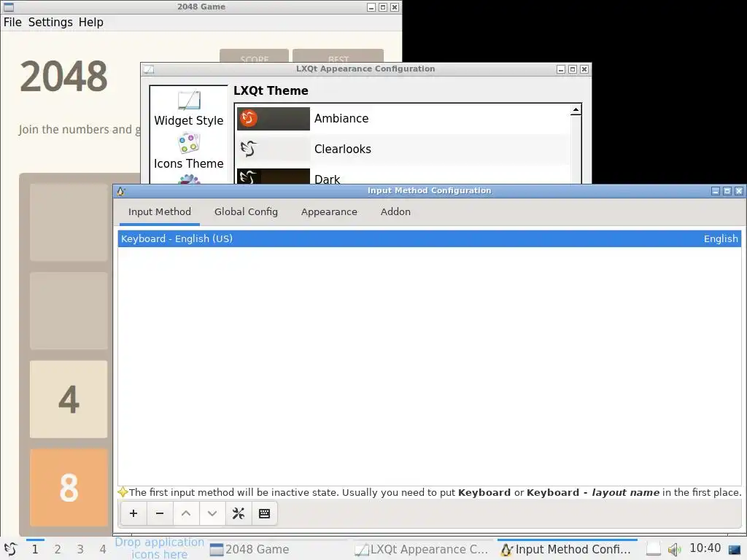Activate 2048 Game taskbar button
The height and width of the screenshot is (560, 747).
[x=280, y=549]
